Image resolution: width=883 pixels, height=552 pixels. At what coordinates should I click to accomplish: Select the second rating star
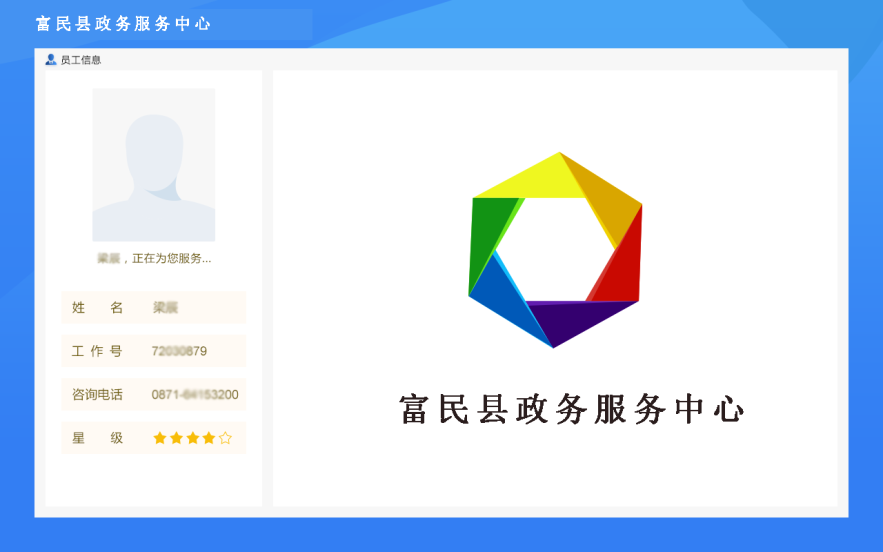pyautogui.click(x=176, y=438)
